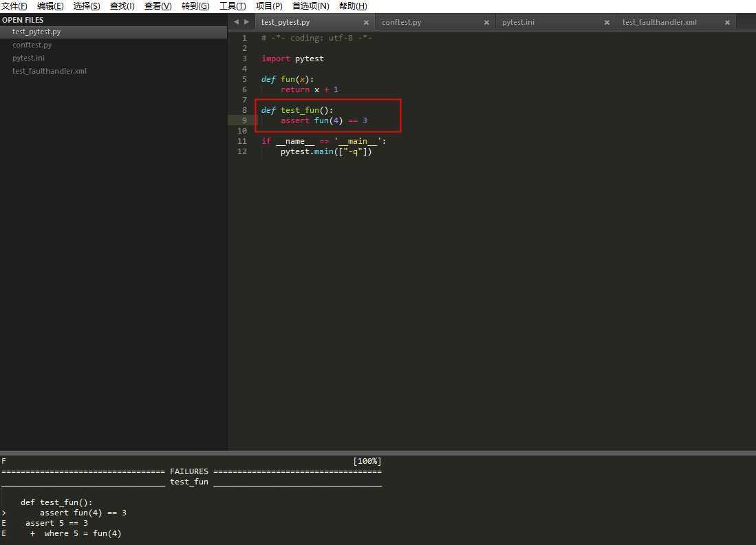Click 'def test_fun():' in the output panel

coord(56,502)
